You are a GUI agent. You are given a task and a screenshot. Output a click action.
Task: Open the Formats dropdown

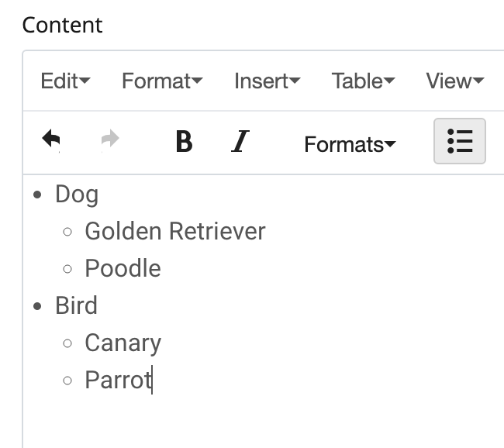click(350, 144)
